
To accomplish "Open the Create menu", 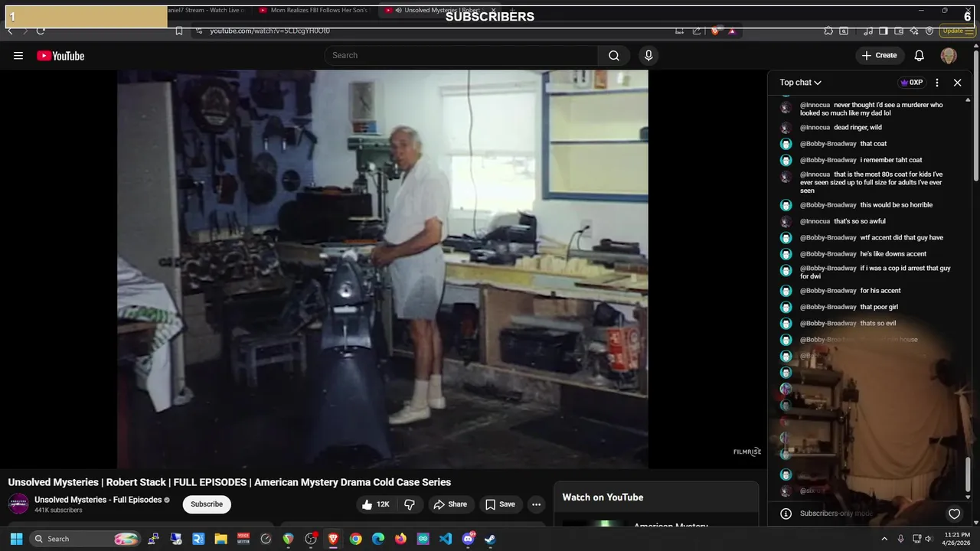I will pyautogui.click(x=879, y=56).
